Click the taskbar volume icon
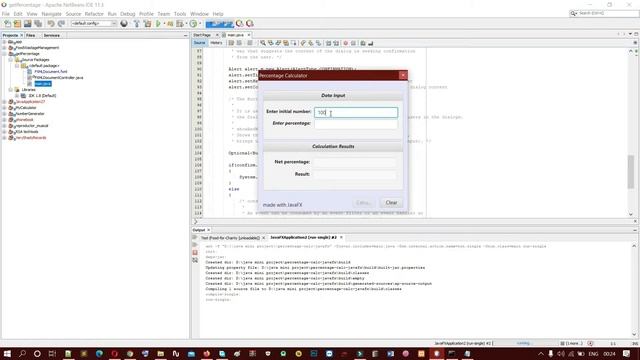Viewport: 640px width, 360px height. [561, 353]
